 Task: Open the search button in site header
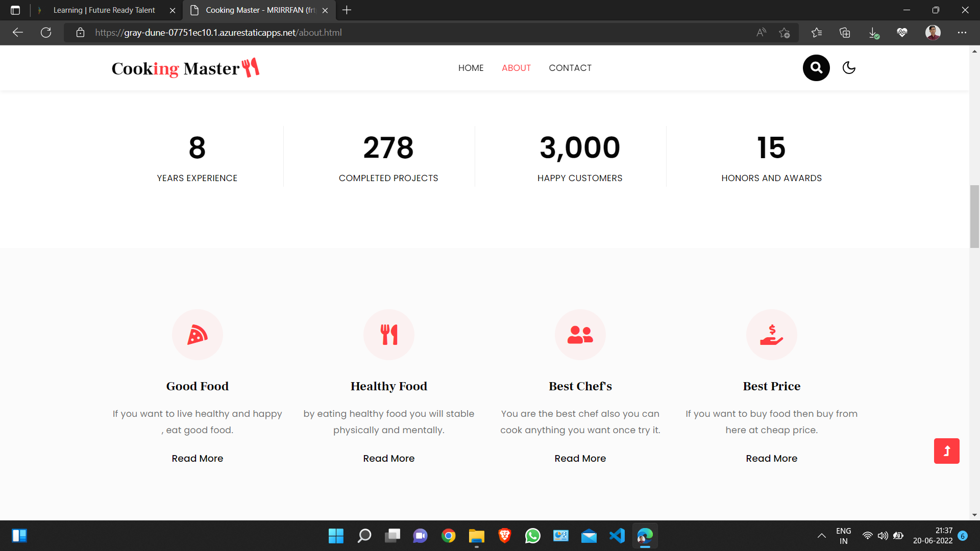[x=816, y=68]
